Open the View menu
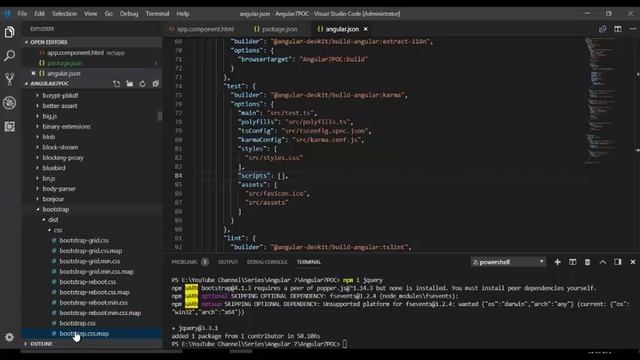 tap(90, 13)
